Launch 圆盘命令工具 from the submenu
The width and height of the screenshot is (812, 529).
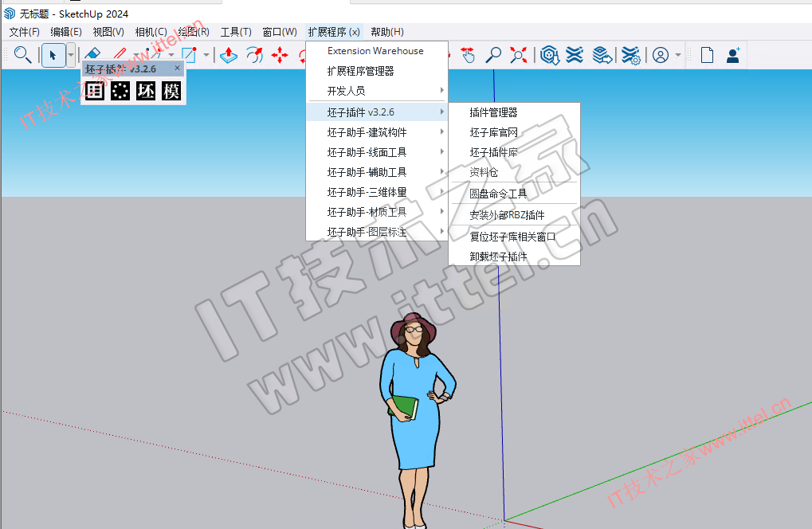(x=514, y=194)
